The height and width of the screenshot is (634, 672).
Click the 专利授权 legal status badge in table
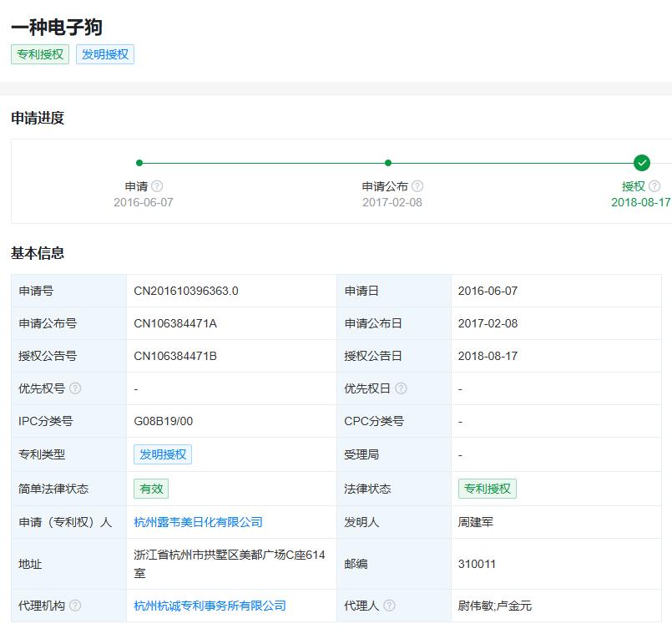[x=488, y=489]
